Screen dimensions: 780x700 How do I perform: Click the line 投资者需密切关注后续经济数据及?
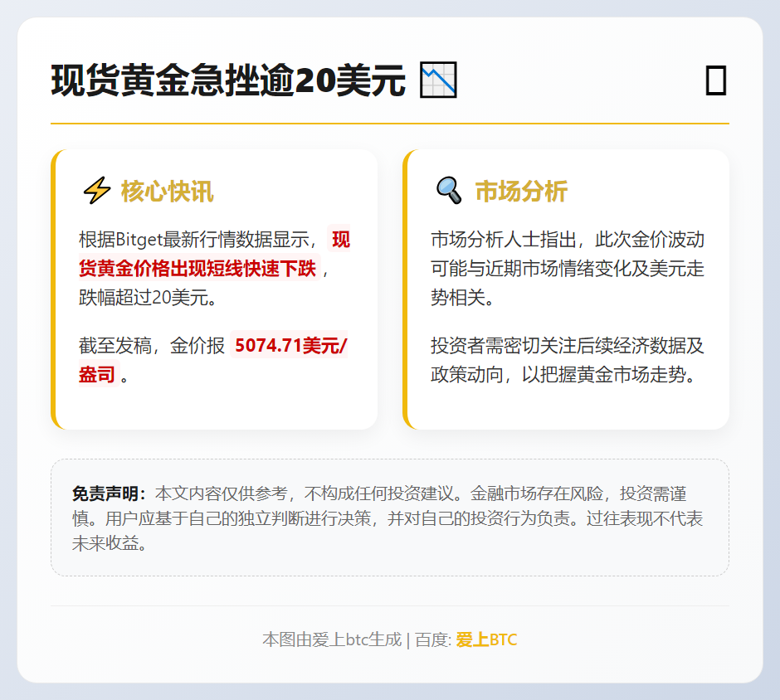pyautogui.click(x=568, y=346)
